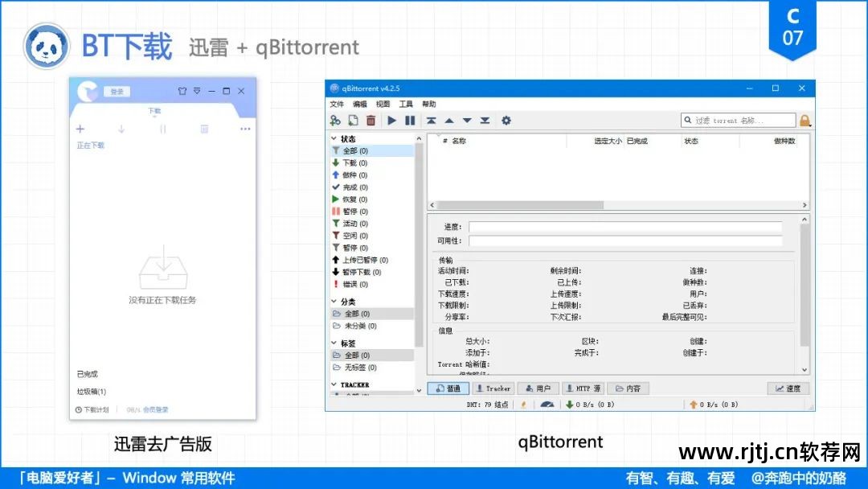Resume torrents with the play toolbar icon

(392, 120)
